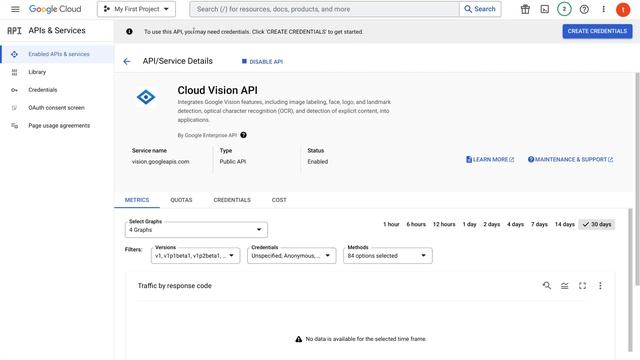The height and width of the screenshot is (360, 640).
Task: Select the 30 days time range
Action: 597,224
